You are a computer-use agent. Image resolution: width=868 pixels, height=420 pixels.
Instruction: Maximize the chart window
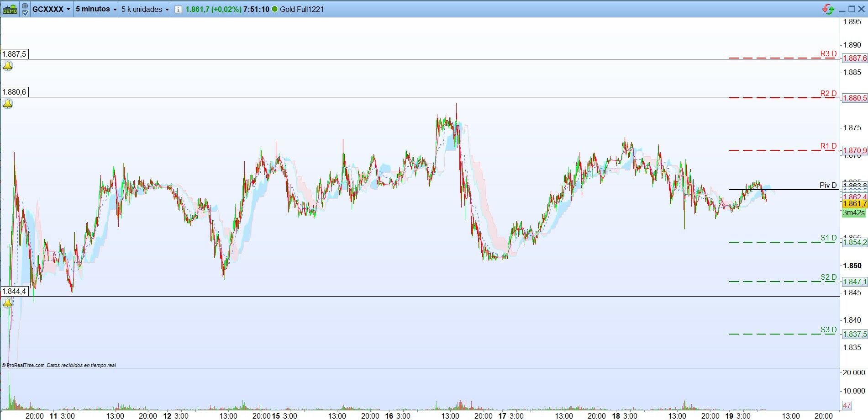[x=851, y=9]
